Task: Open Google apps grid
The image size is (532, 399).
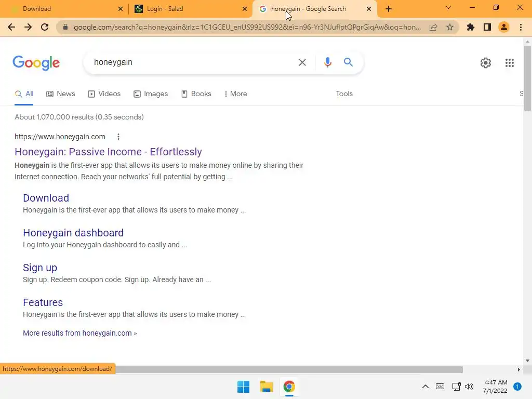Action: 509,63
